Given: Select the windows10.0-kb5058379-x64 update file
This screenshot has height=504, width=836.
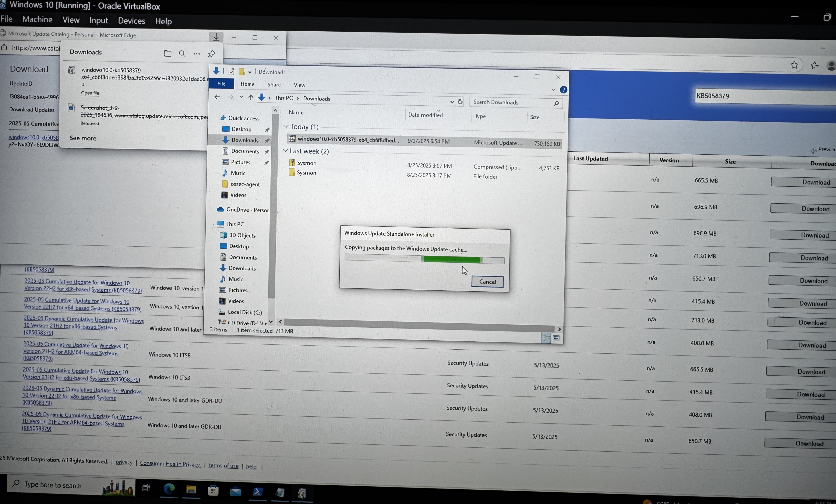Looking at the screenshot, I should tap(424, 141).
